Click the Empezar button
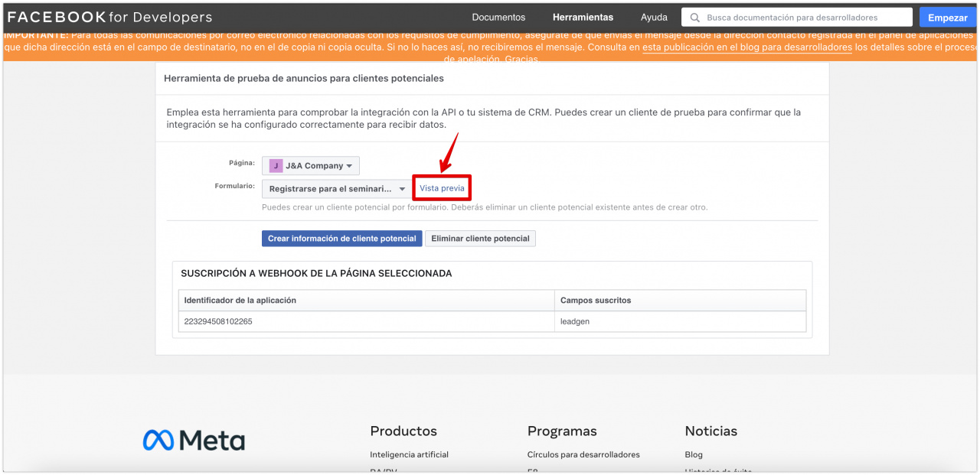Image resolution: width=980 pixels, height=475 pixels. pyautogui.click(x=948, y=17)
